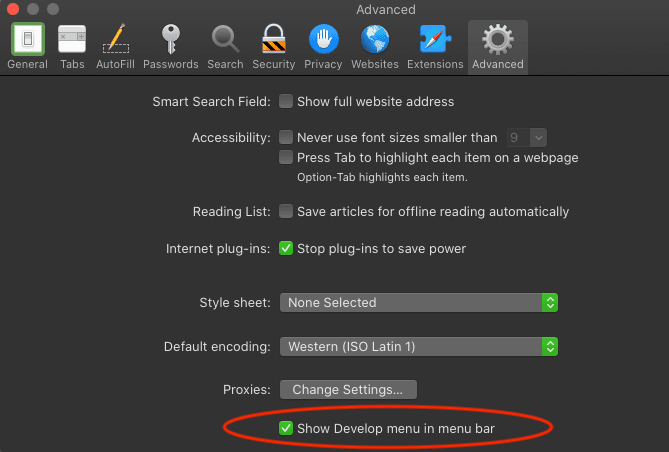Go to Security preferences
Viewport: 669px width, 452px height.
273,46
